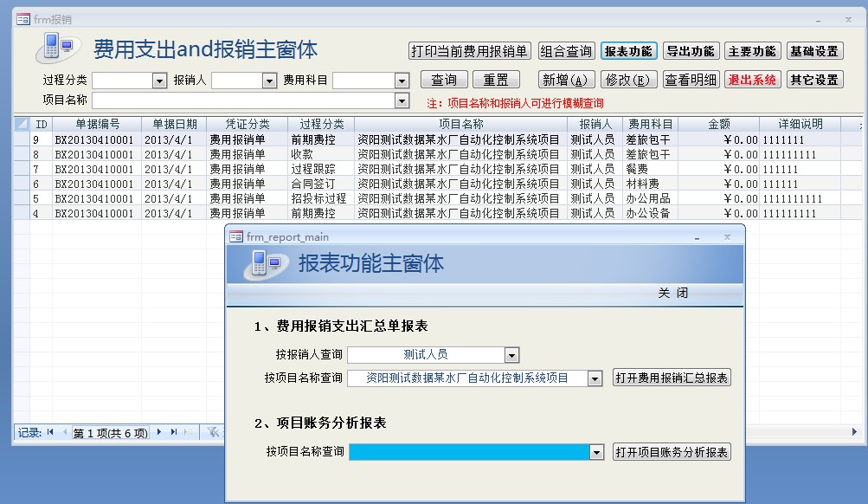
Task: Expand 按项目名称查询 dropdown in section 2
Action: [596, 453]
